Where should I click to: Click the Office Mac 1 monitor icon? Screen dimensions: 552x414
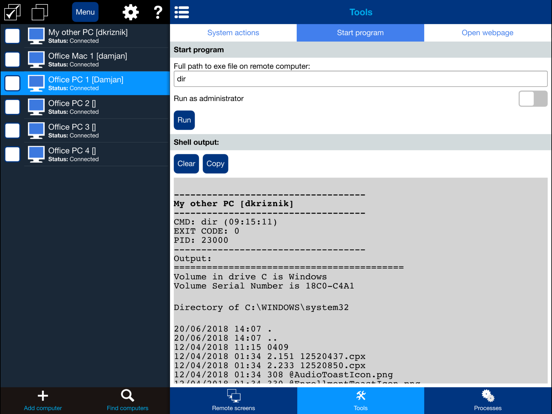(x=36, y=59)
